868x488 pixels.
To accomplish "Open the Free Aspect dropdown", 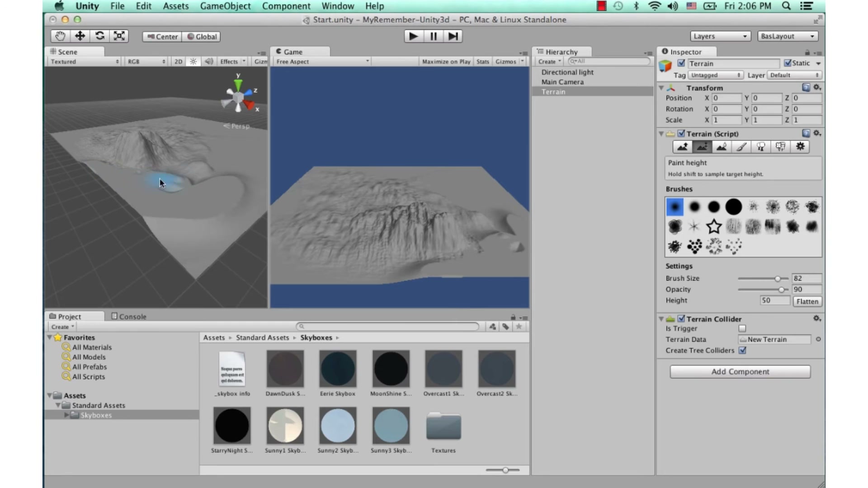I will [x=322, y=61].
